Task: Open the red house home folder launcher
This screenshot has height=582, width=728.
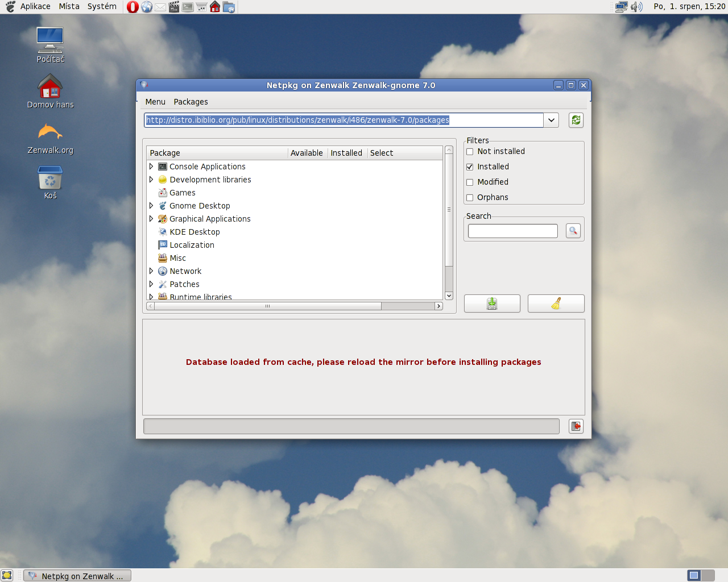Action: click(x=215, y=7)
